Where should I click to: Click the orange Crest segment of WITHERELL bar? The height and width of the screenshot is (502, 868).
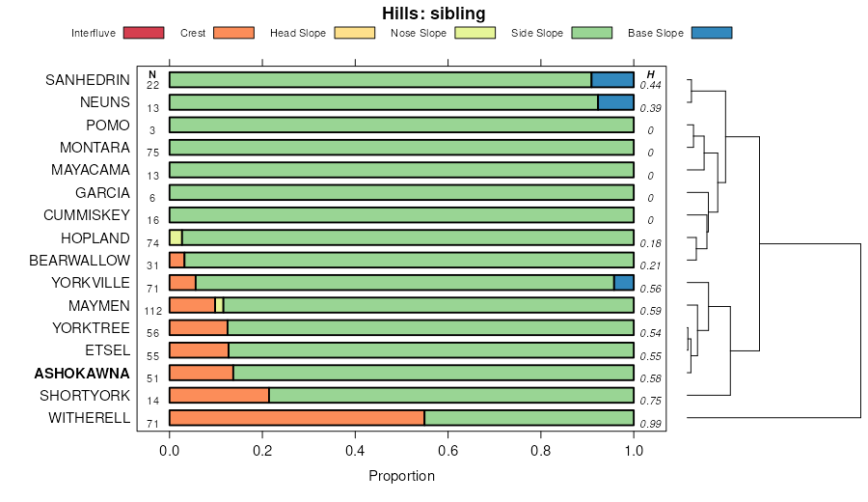(x=297, y=418)
